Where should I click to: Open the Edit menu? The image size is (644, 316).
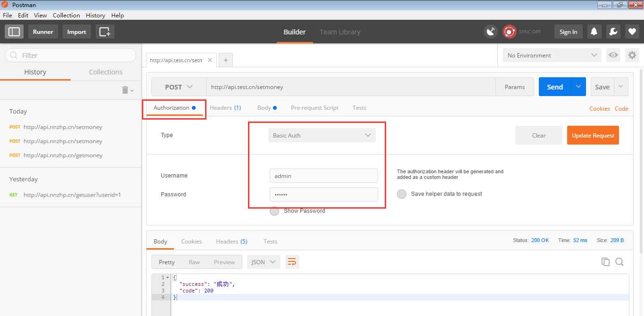click(23, 15)
